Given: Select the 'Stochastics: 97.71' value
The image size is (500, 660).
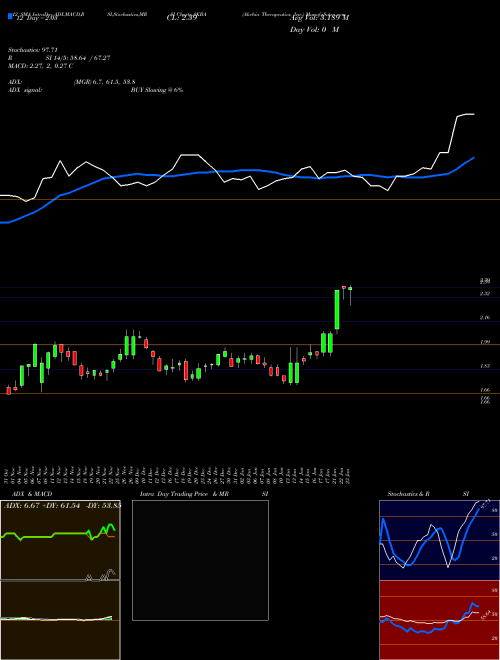Looking at the screenshot, I should coord(32,50).
